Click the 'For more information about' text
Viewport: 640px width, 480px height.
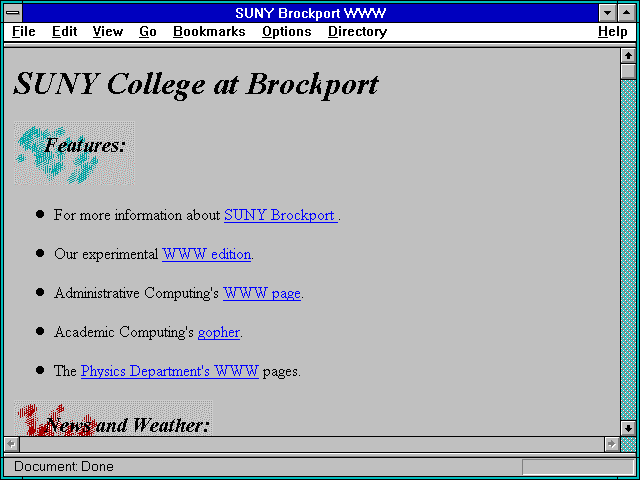coord(137,215)
